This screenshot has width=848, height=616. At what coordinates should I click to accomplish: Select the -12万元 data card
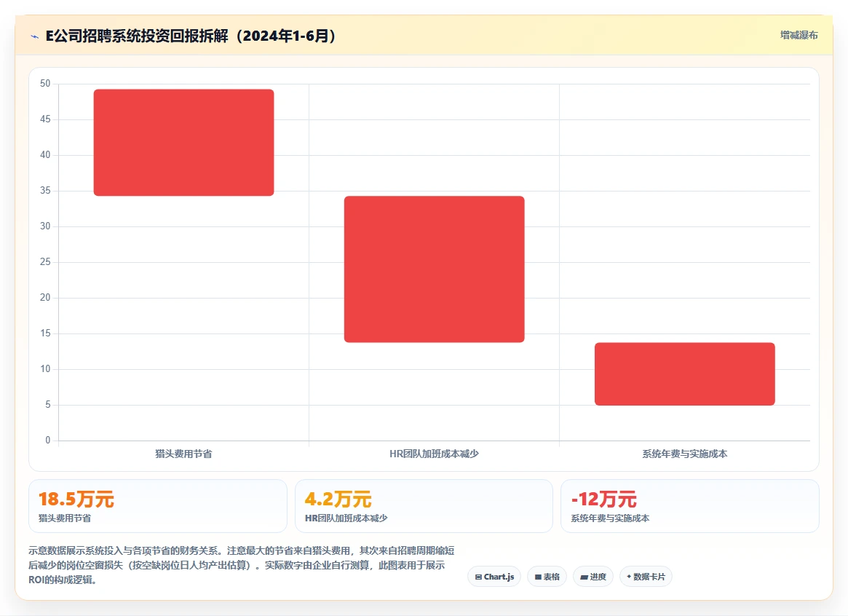(689, 505)
